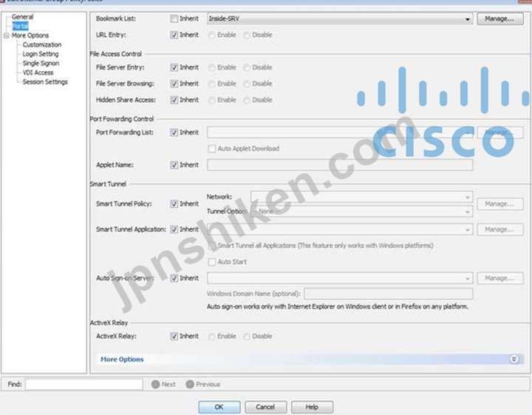The width and height of the screenshot is (532, 415).
Task: Open the Bookmark List dropdown Inside-SRV
Action: [340, 18]
